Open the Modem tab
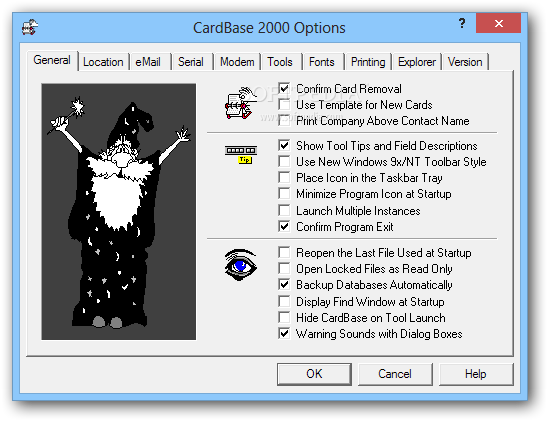Screen dimensions: 548x421 [237, 62]
